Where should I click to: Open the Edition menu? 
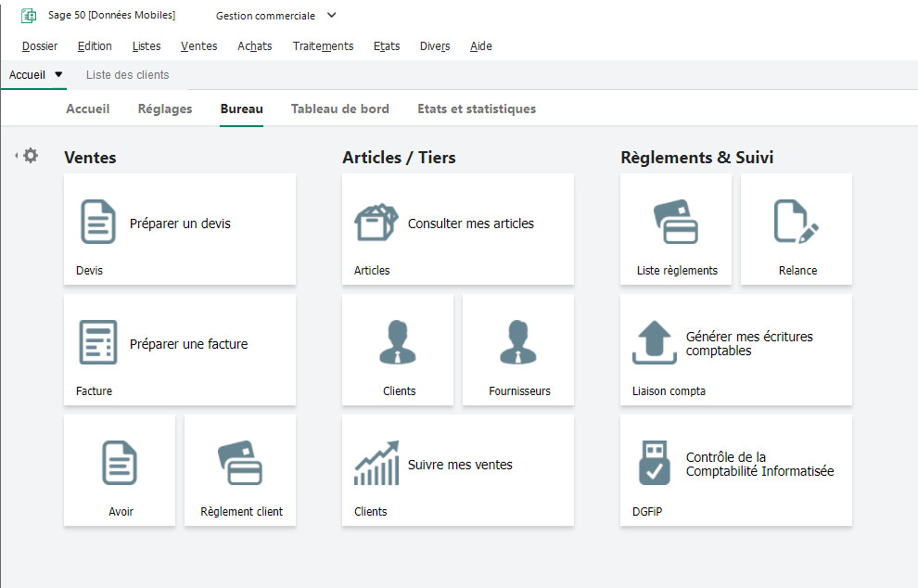coord(95,45)
